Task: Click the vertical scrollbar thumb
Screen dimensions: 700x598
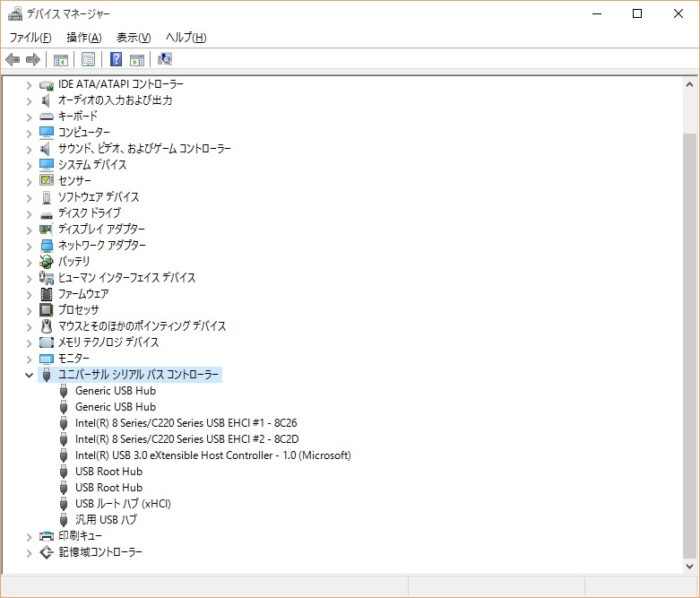Action: [689, 344]
